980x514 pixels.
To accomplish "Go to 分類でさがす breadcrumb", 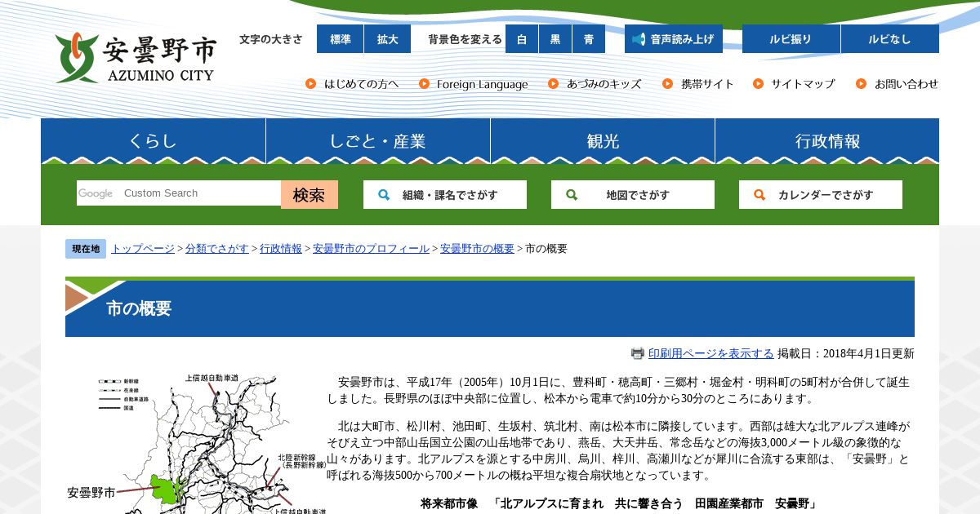I will click(217, 249).
